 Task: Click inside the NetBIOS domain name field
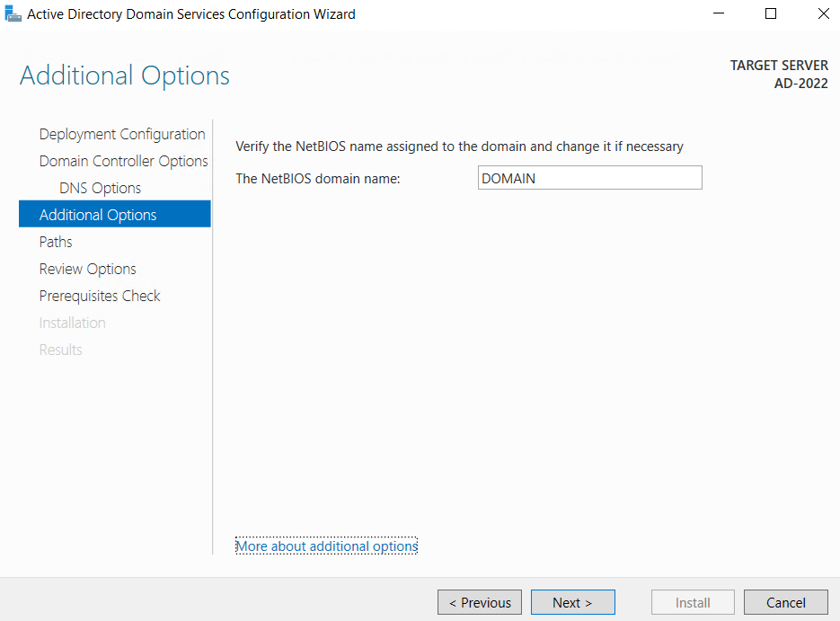588,177
